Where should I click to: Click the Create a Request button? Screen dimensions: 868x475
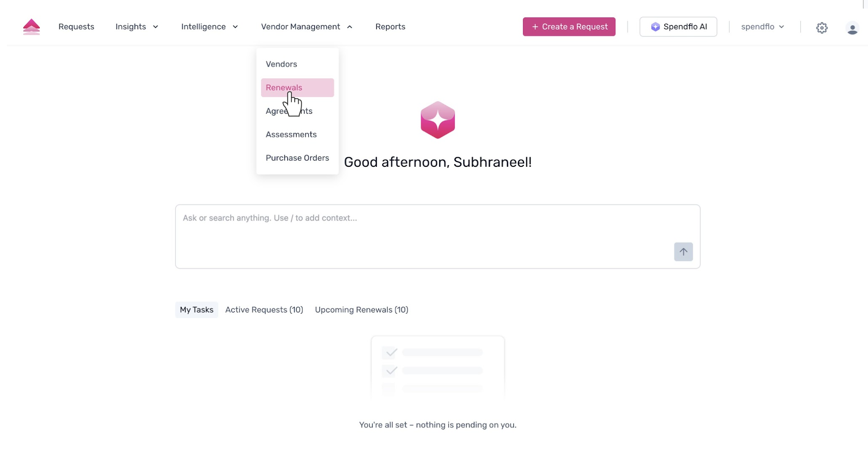[x=569, y=27]
